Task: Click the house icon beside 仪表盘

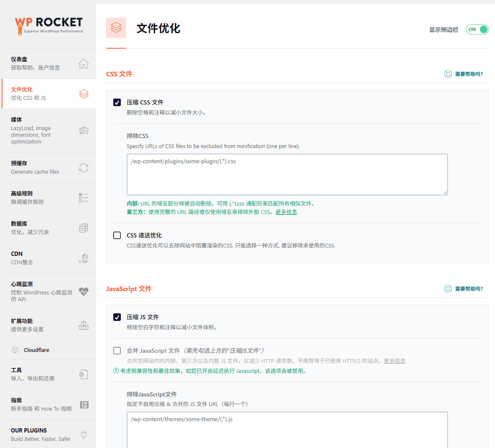Action: click(x=83, y=64)
